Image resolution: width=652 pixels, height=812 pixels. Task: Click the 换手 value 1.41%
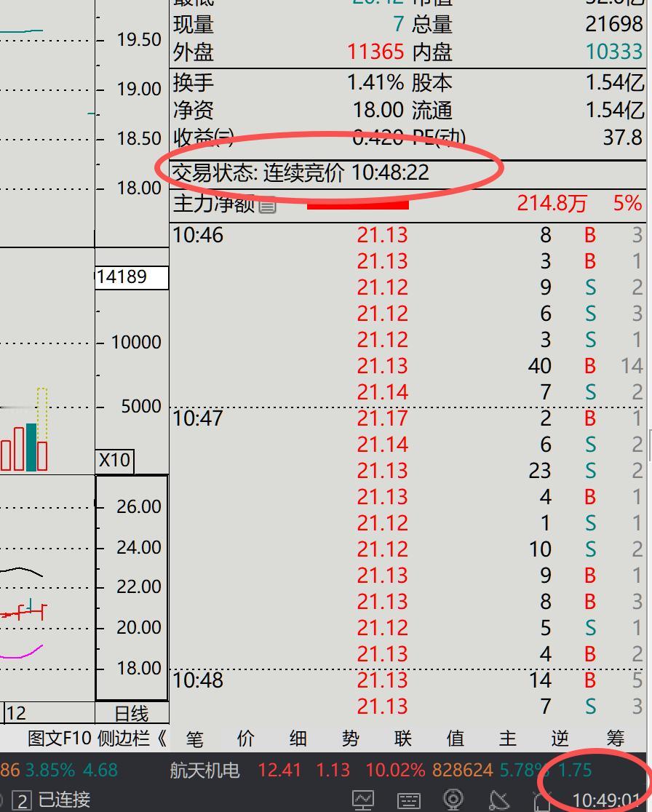coord(375,82)
